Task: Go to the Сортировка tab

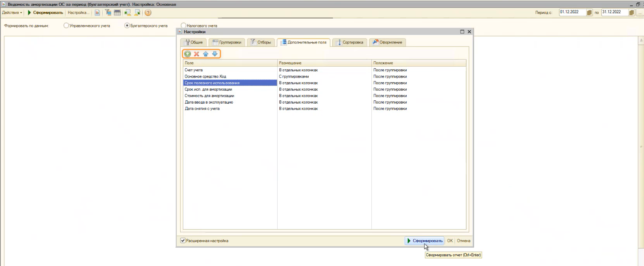Action: click(x=350, y=42)
